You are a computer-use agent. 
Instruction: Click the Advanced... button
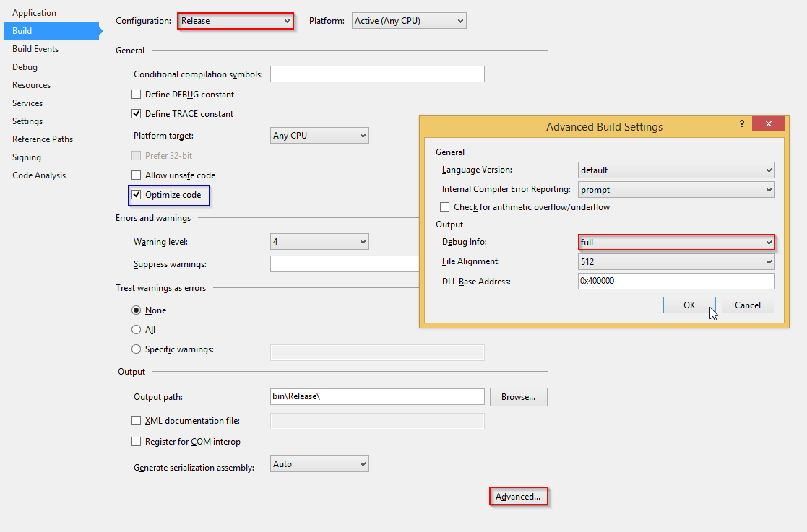pos(518,497)
